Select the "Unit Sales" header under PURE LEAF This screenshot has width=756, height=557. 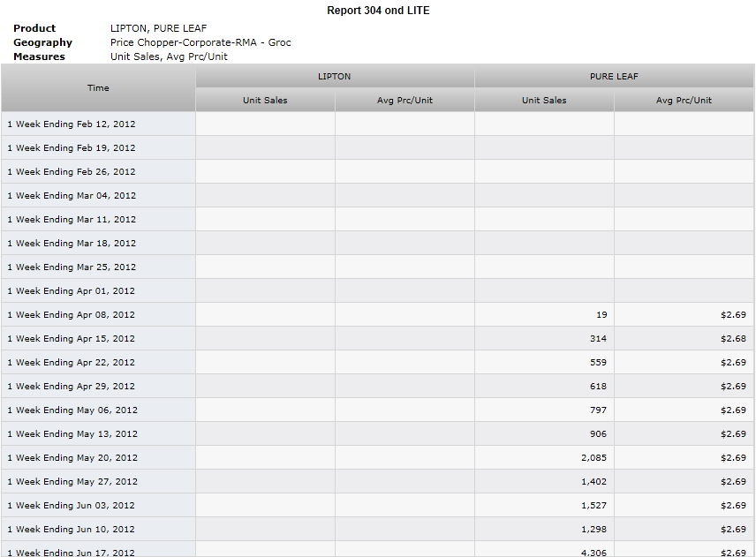tap(544, 101)
